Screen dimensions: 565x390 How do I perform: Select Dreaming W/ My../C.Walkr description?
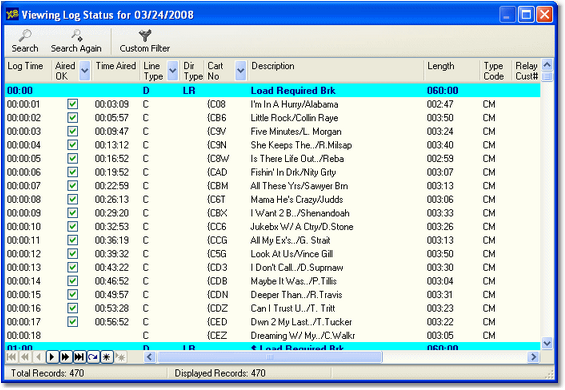[303, 336]
